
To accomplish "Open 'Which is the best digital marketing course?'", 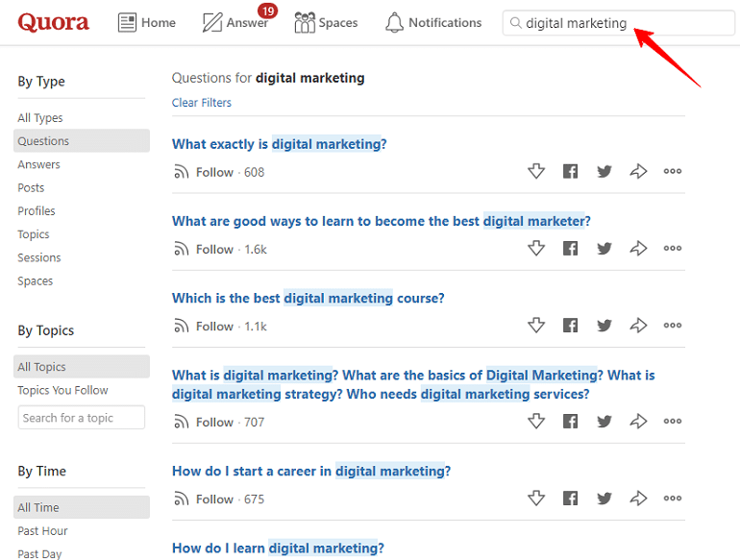I will pos(308,298).
